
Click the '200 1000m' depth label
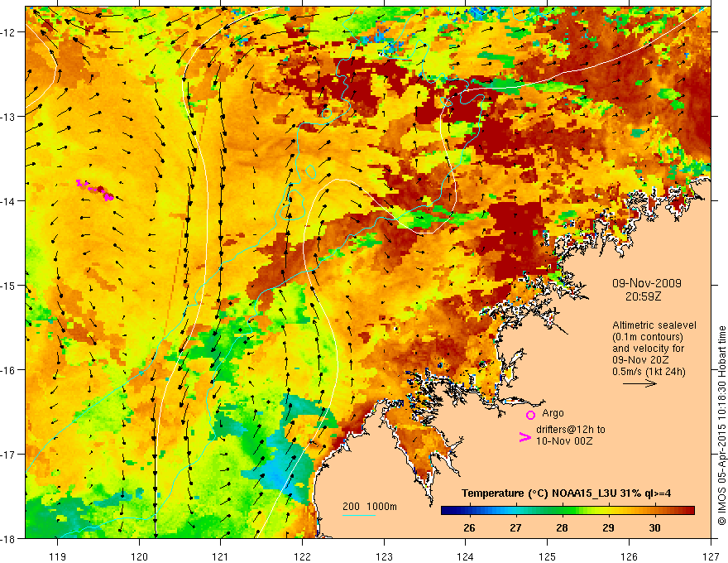tap(370, 507)
